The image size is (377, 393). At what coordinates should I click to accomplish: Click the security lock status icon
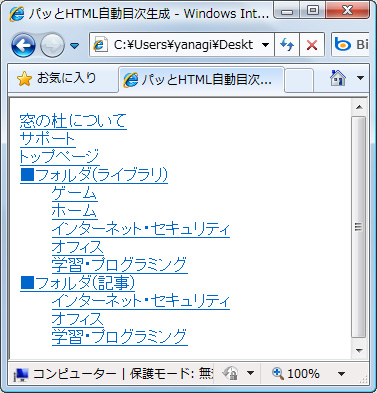coord(230,373)
